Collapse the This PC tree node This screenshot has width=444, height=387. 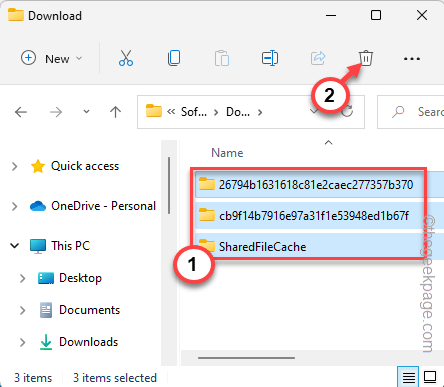tap(15, 246)
